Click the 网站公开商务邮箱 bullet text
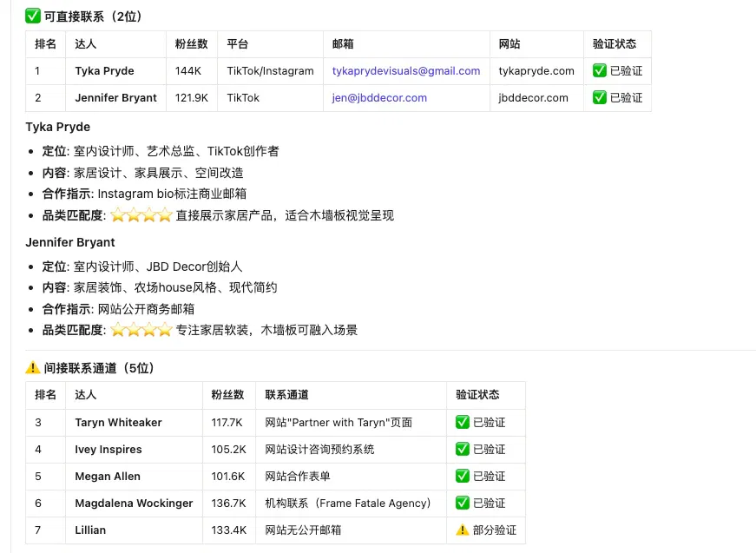The image size is (756, 553). tap(147, 308)
